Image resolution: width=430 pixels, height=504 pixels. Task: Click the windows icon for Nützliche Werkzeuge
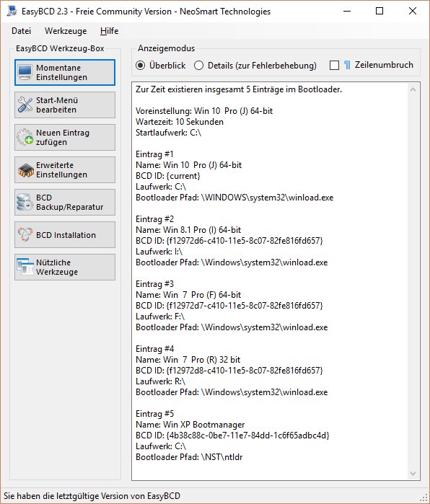25,267
